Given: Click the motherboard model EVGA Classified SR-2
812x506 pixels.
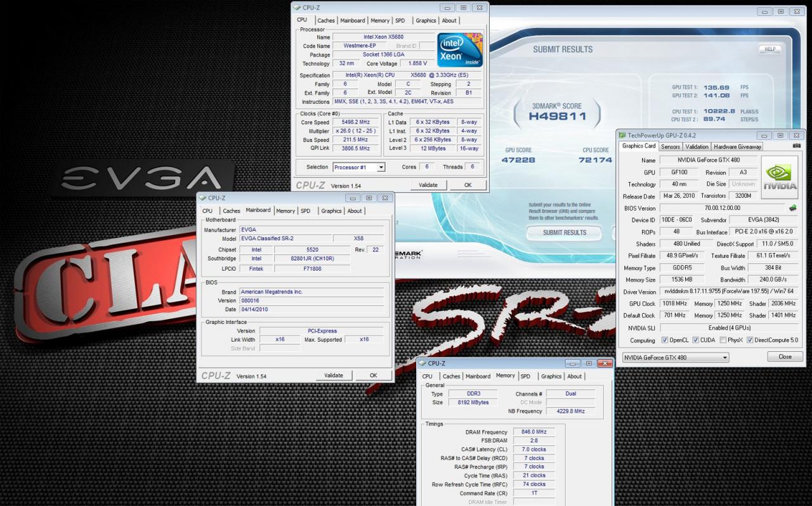Looking at the screenshot, I should tap(285, 238).
